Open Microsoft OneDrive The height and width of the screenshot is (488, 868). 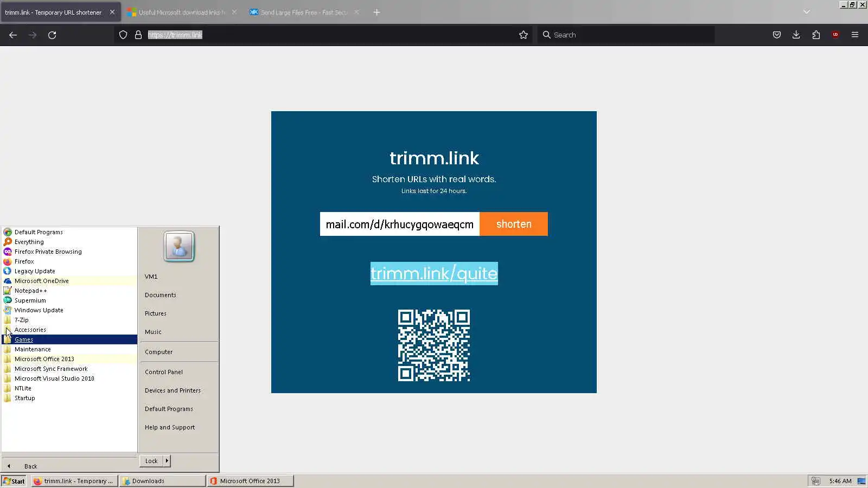pos(69,281)
